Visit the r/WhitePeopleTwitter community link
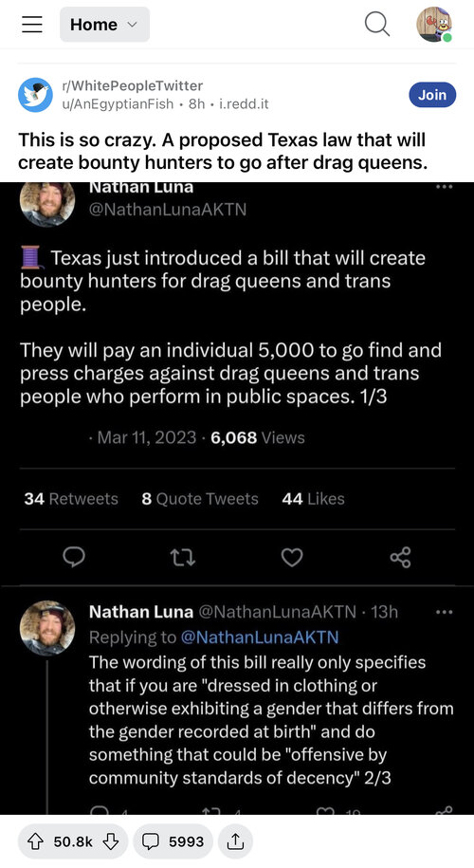474x868 pixels. [132, 85]
